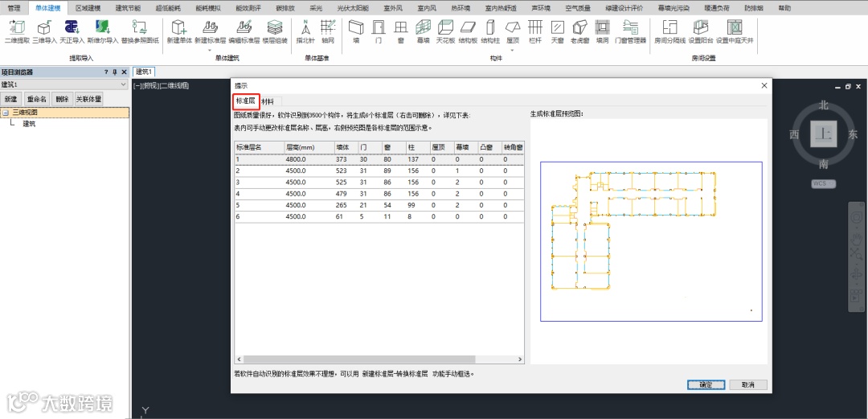This screenshot has width=868, height=419.
Task: Click the 层高(mm) column header
Action: [x=309, y=147]
